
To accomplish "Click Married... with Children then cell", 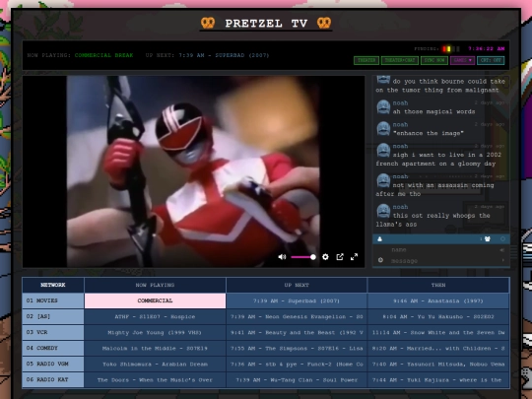I will [438, 348].
